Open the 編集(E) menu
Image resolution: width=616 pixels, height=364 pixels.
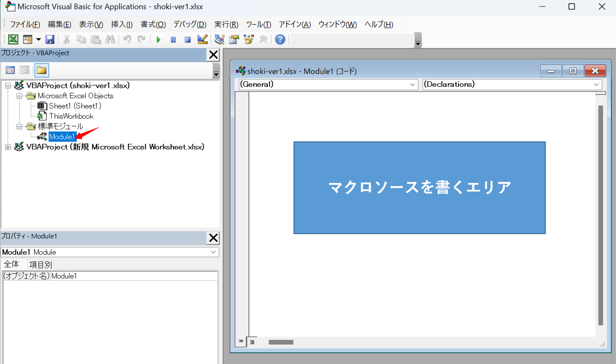pos(60,25)
